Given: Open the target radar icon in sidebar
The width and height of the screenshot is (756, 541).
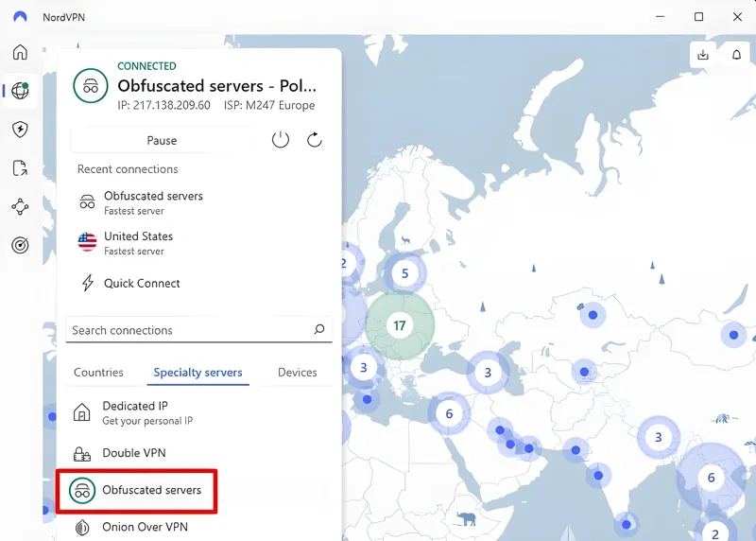Looking at the screenshot, I should (x=20, y=245).
